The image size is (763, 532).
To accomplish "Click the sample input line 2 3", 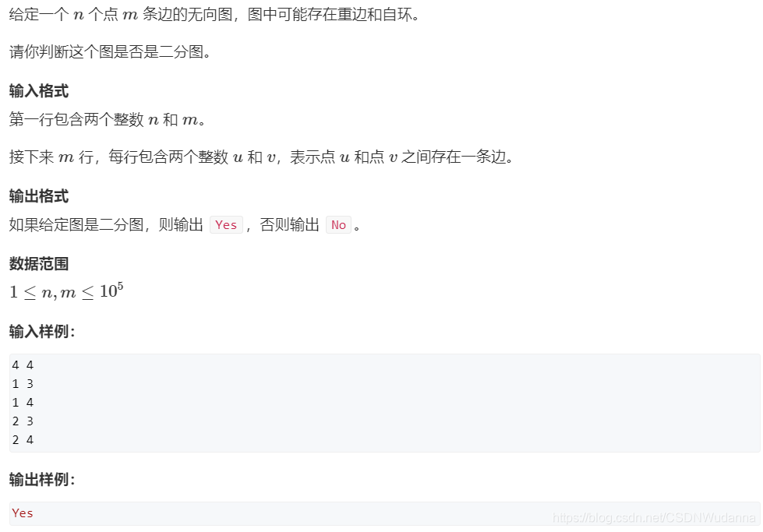I will 23,421.
